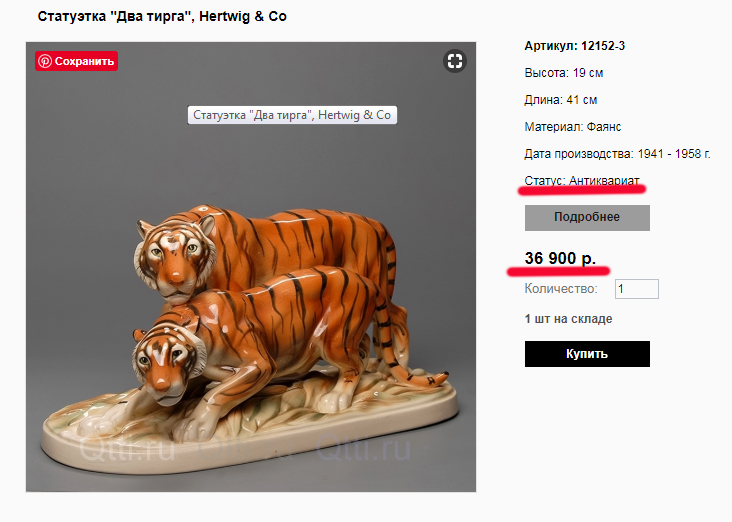Image resolution: width=732 pixels, height=522 pixels.
Task: Select the page heading 'Статуэтка Два тигра'
Action: coord(162,17)
